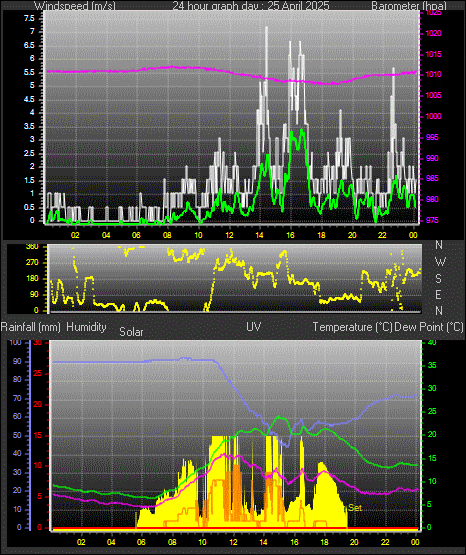Click hour "22" on the bottom chart axis

385,542
